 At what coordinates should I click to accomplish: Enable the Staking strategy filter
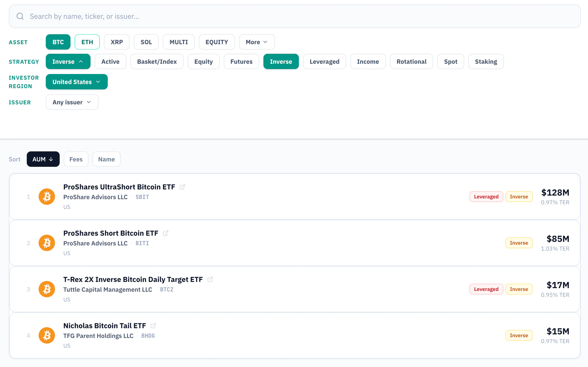(x=486, y=61)
